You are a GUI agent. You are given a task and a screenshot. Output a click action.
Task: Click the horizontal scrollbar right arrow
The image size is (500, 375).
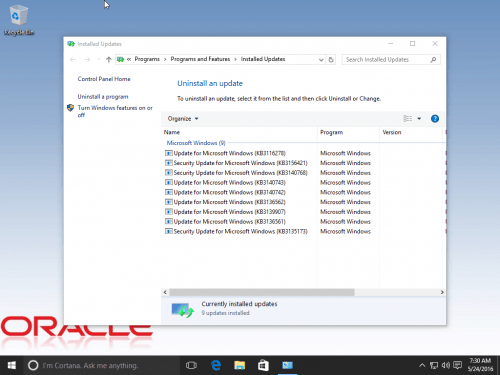(x=442, y=292)
